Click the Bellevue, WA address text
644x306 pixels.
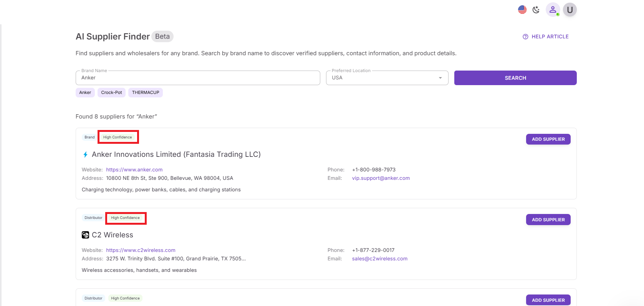click(170, 178)
